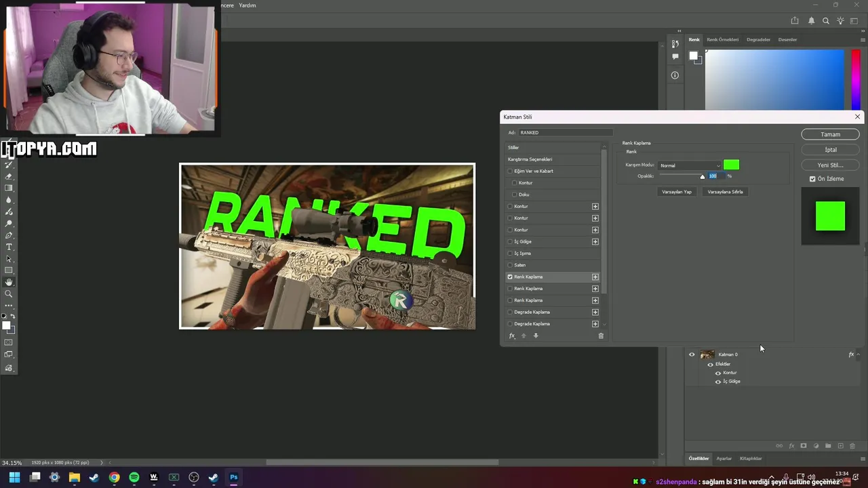The height and width of the screenshot is (488, 868).
Task: Open the info panel icon
Action: click(x=675, y=75)
